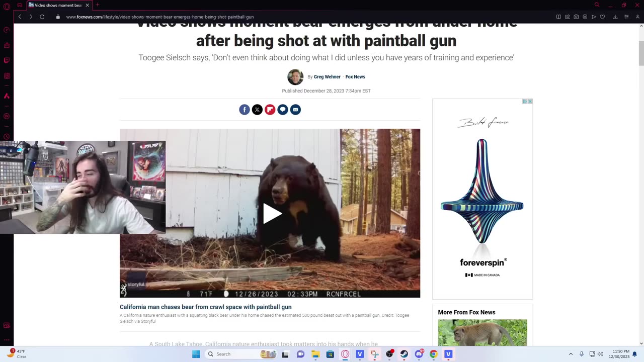
Task: Play the bear video
Action: [x=272, y=214]
